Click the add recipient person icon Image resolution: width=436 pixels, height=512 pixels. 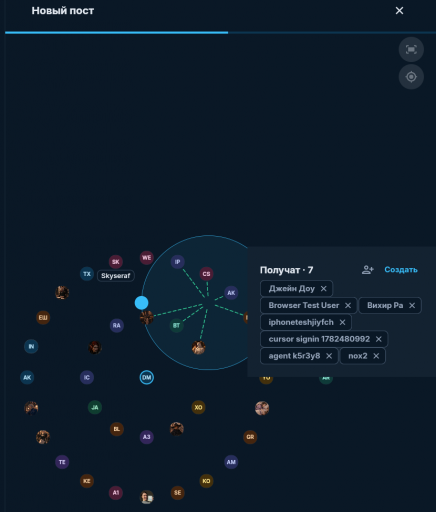368,270
